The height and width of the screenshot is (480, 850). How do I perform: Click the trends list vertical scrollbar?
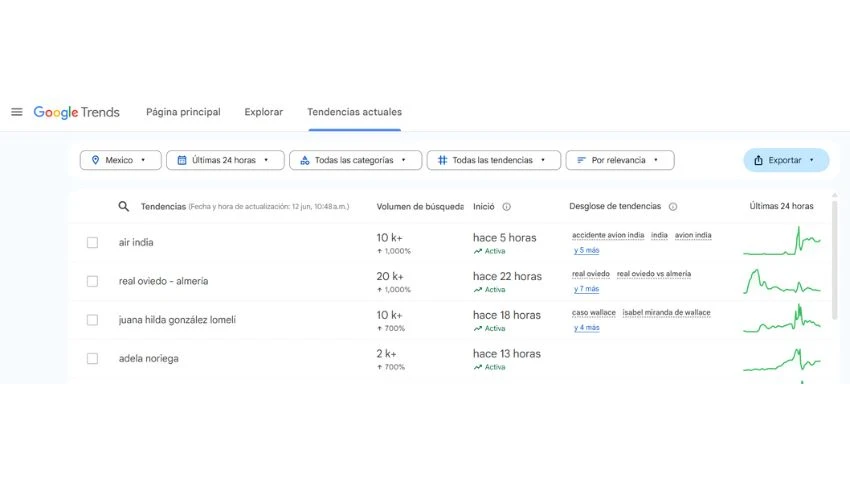pyautogui.click(x=835, y=258)
